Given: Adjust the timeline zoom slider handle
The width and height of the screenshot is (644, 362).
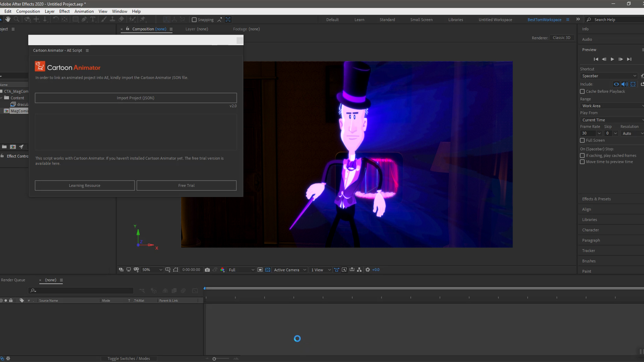Looking at the screenshot, I should tap(214, 359).
